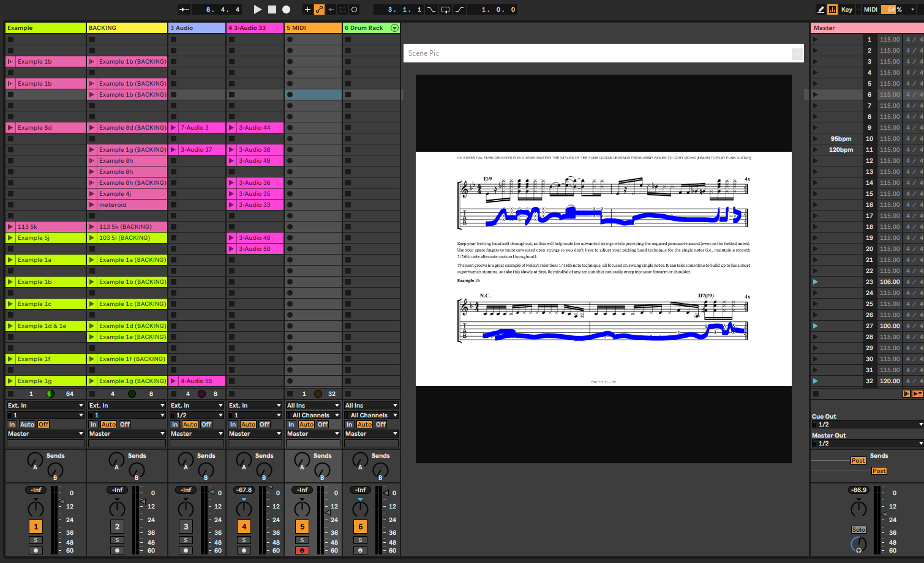
Task: Open the Master Out 1/2 dropdown
Action: pyautogui.click(x=868, y=444)
